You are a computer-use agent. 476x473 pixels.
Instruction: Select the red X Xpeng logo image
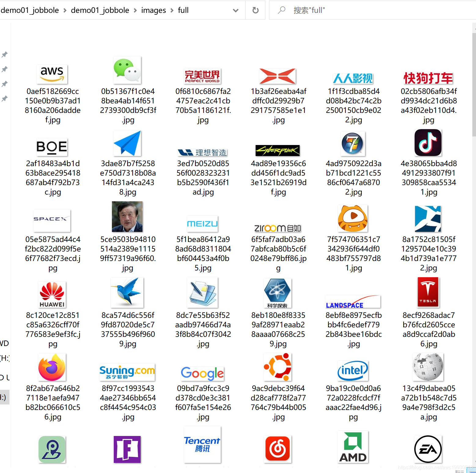coord(278,76)
